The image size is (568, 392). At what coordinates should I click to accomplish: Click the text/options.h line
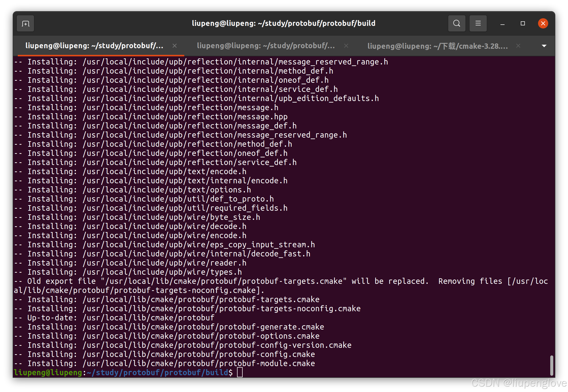click(132, 190)
